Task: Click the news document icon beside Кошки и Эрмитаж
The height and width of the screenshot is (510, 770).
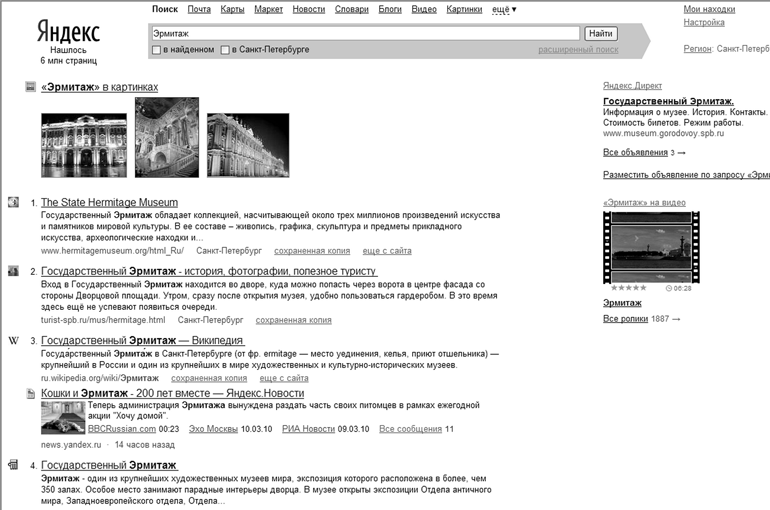Action: point(30,393)
